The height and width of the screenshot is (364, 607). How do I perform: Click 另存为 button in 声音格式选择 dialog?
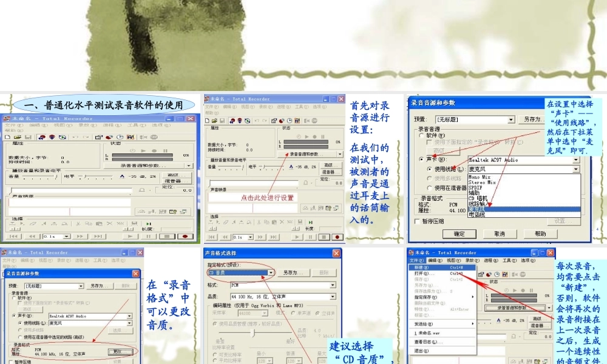coord(293,273)
